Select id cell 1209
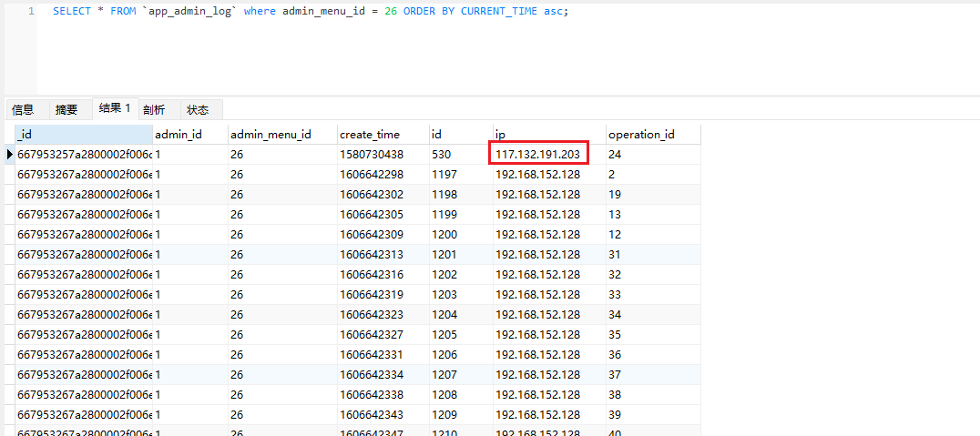The image size is (980, 436). coord(461,414)
